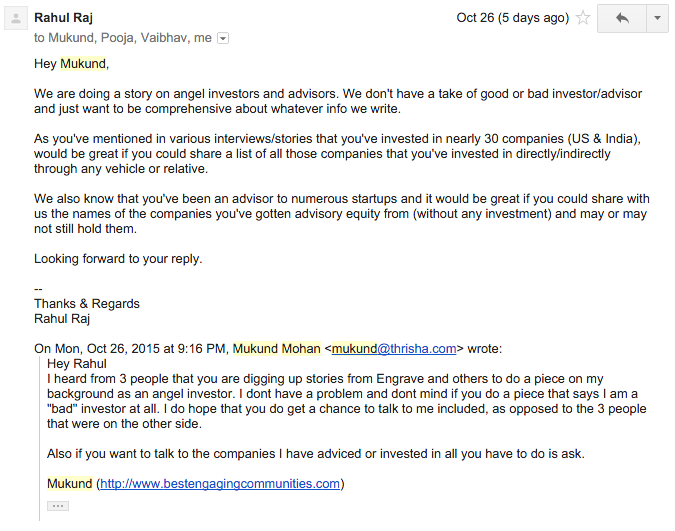The width and height of the screenshot is (675, 531).
Task: Expand trimmed content ellipsis at bottom
Action: pos(58,506)
